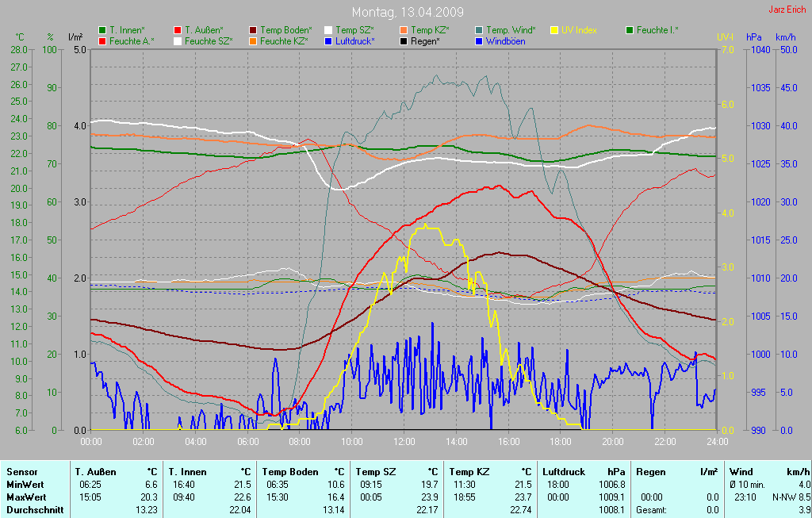Click the Sensor header in the table
Image resolution: width=812 pixels, height=518 pixels.
tap(21, 472)
